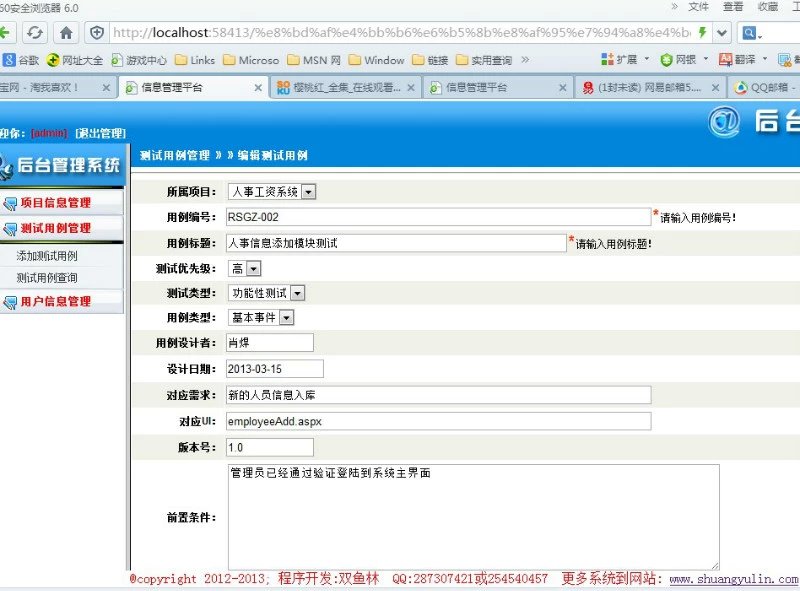The height and width of the screenshot is (591, 800).
Task: Click the 测试用例管理 breadcrumb text
Action: [x=175, y=155]
